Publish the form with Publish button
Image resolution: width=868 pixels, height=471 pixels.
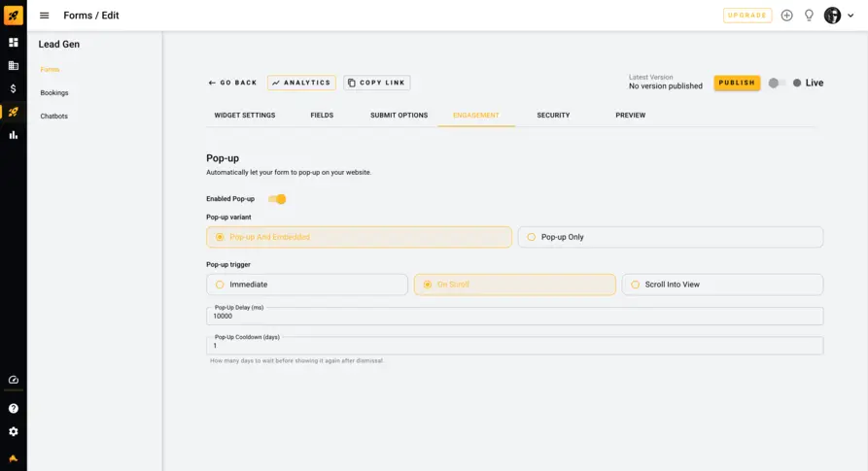point(737,83)
